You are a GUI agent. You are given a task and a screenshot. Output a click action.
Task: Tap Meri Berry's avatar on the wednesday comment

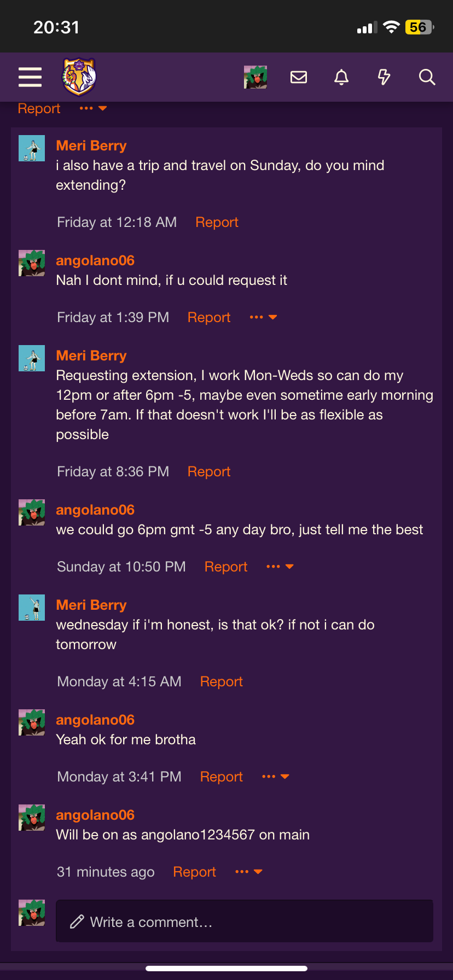tap(32, 608)
